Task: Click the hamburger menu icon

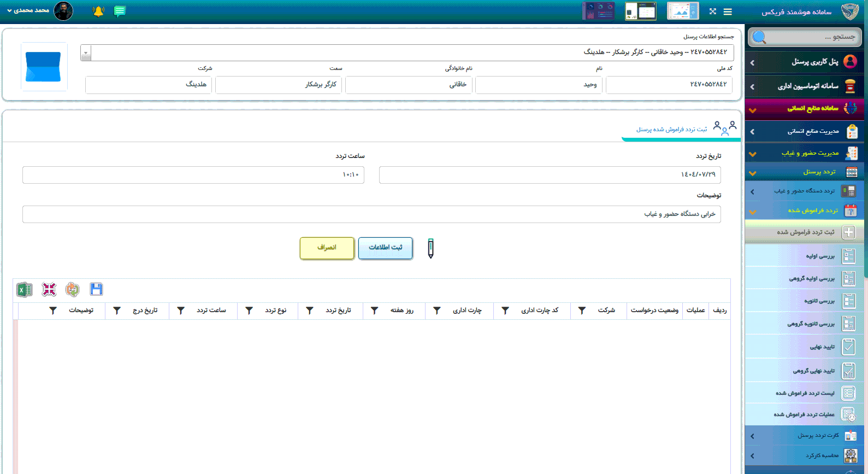Action: pyautogui.click(x=728, y=11)
